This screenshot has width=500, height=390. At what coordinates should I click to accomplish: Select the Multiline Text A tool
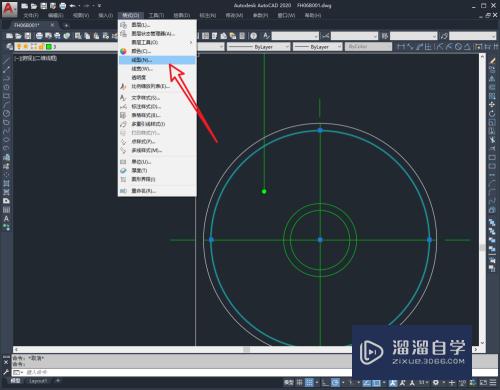click(x=6, y=219)
